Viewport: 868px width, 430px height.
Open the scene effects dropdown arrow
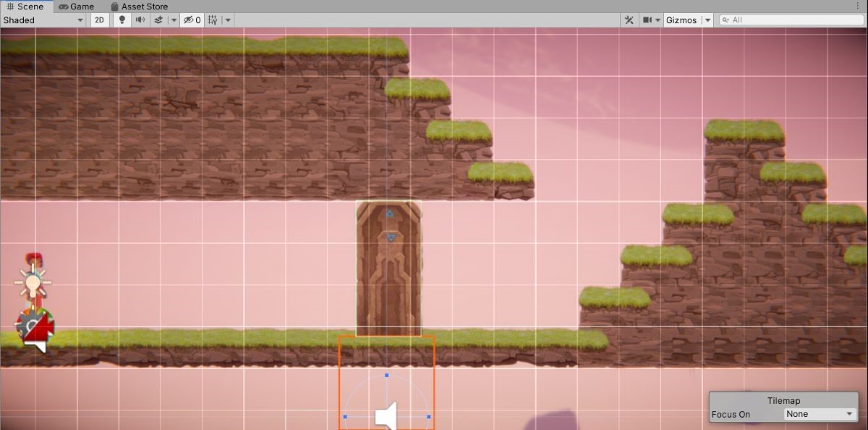pos(174,20)
